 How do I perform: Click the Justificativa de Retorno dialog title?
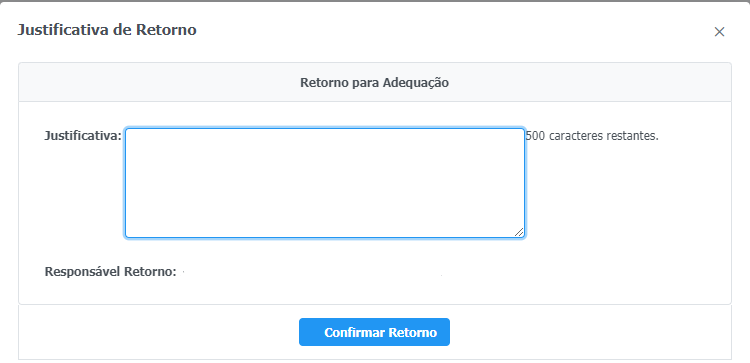pos(107,30)
